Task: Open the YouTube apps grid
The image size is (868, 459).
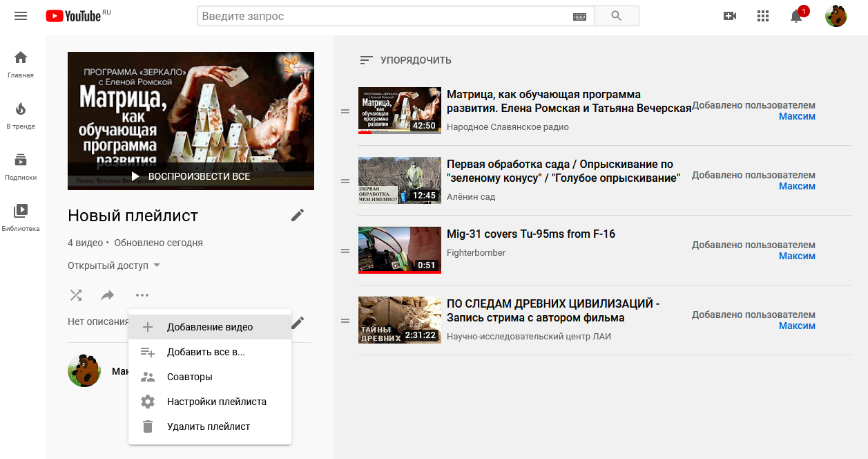Action: tap(763, 16)
